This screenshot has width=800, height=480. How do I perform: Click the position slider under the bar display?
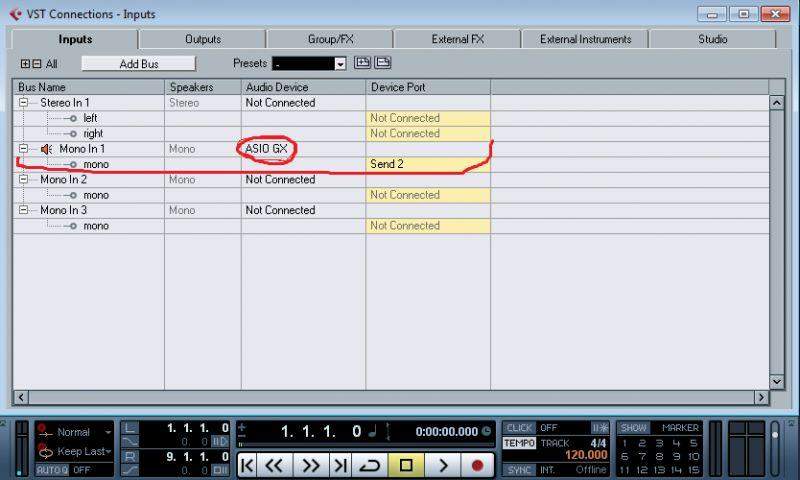tap(365, 445)
